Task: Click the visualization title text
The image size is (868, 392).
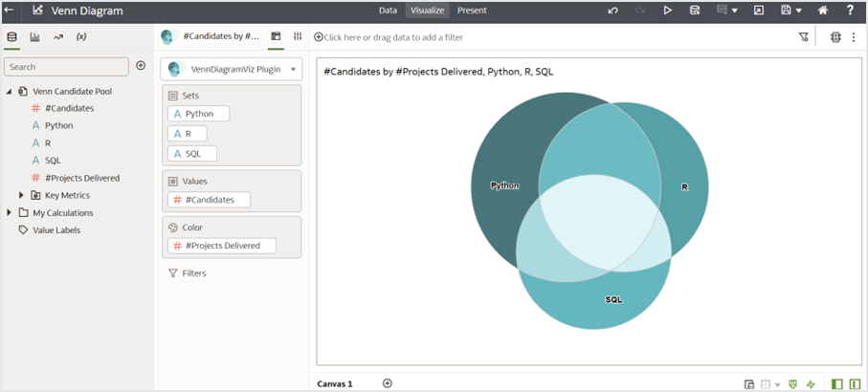Action: coord(438,72)
